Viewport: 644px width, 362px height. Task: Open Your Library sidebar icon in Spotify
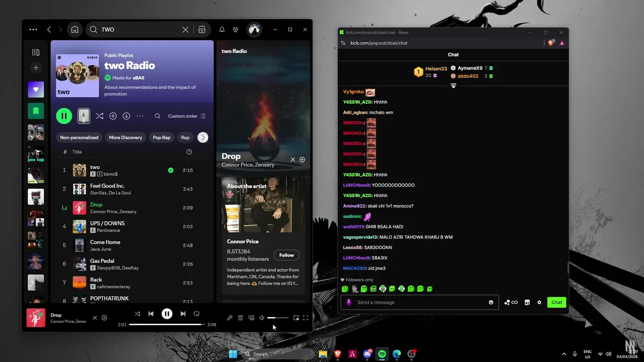coord(36,52)
